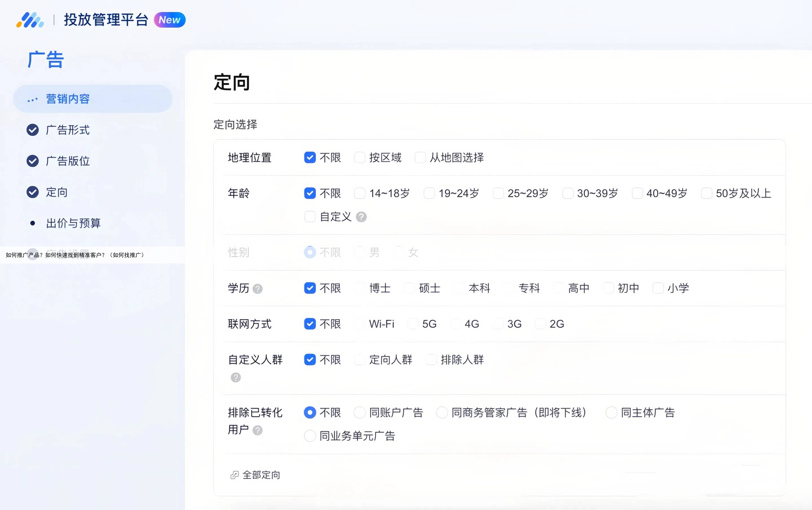
Task: Select the 同账户广告 radio button
Action: [360, 412]
